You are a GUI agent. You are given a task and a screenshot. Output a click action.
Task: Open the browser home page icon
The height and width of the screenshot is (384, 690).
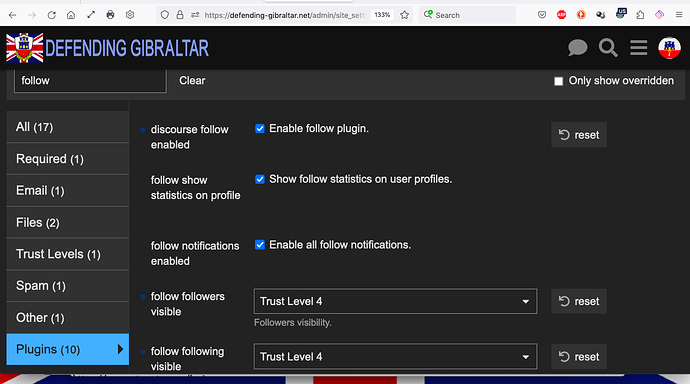[71, 15]
